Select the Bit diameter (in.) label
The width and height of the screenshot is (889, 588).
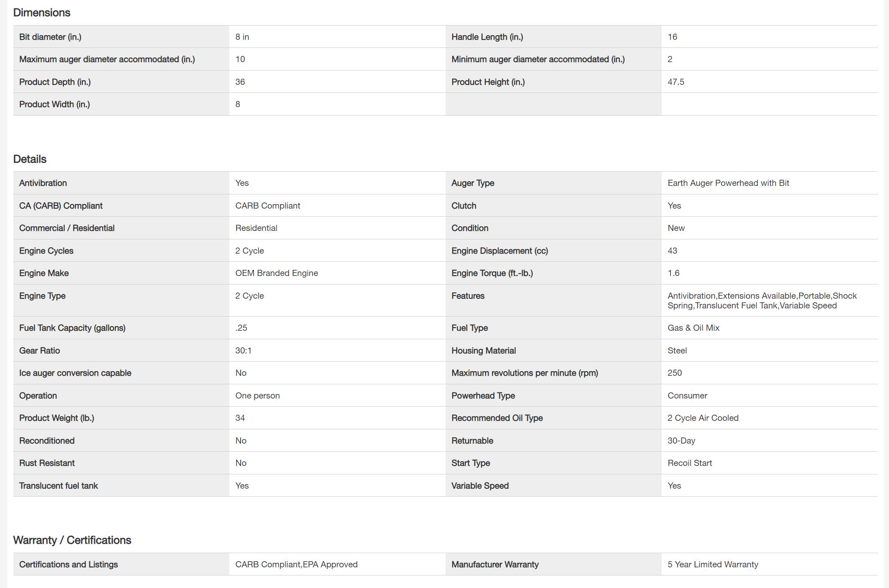tap(50, 37)
